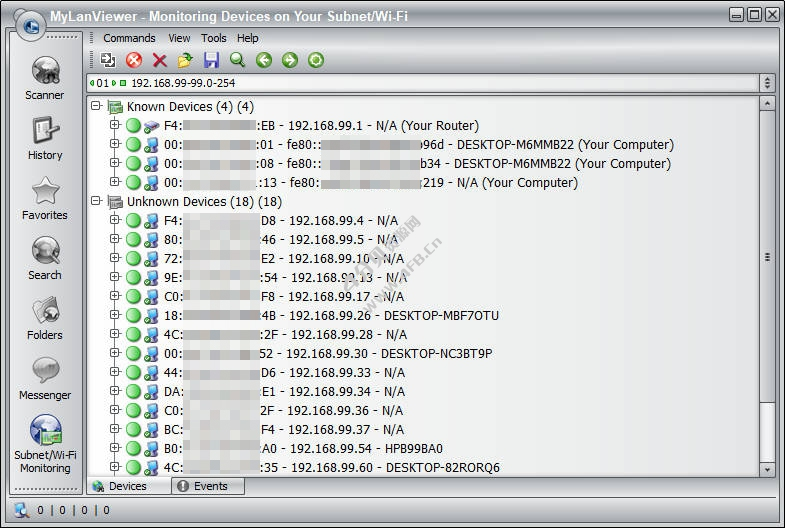Open the Commands menu

129,38
